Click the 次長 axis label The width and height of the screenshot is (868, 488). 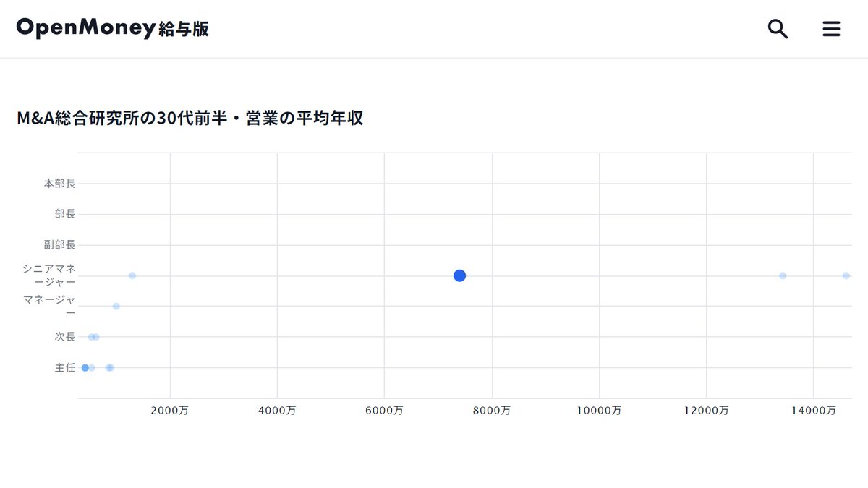(65, 337)
